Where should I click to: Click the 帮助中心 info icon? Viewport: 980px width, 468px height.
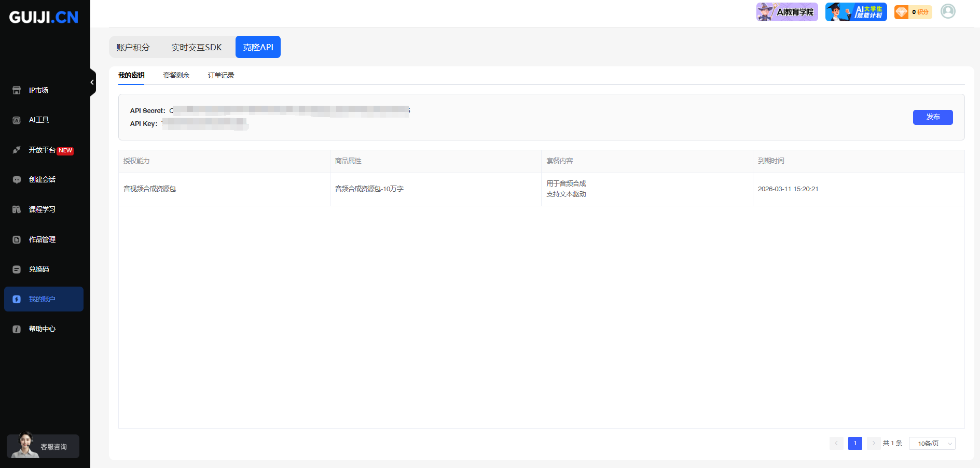click(x=17, y=329)
